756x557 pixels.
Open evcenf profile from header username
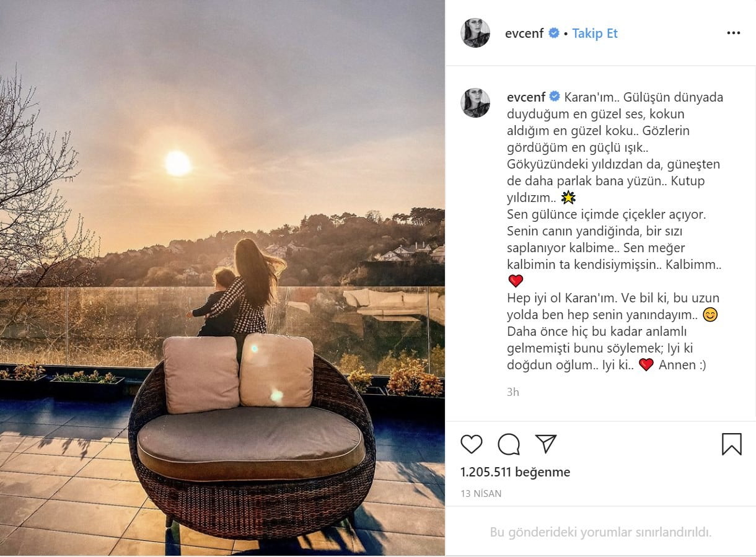tap(524, 33)
